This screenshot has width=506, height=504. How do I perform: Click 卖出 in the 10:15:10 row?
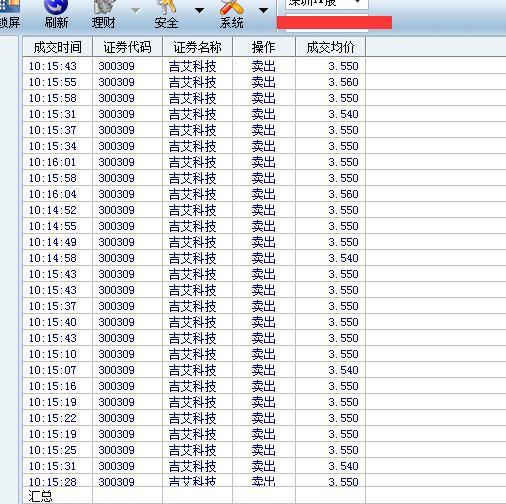(263, 354)
